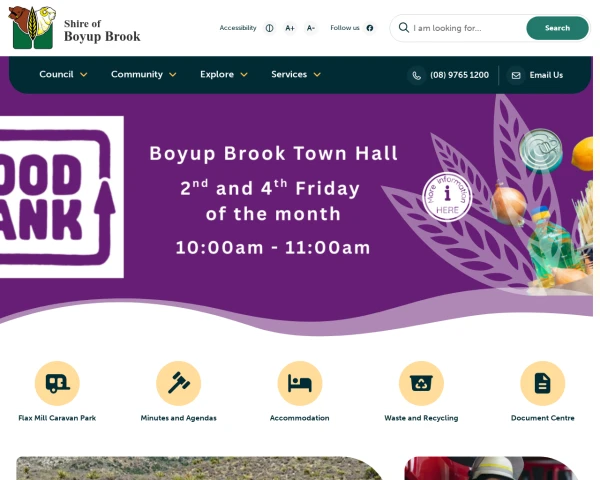This screenshot has height=480, width=600.
Task: Click the recycling bin icon
Action: point(421,383)
